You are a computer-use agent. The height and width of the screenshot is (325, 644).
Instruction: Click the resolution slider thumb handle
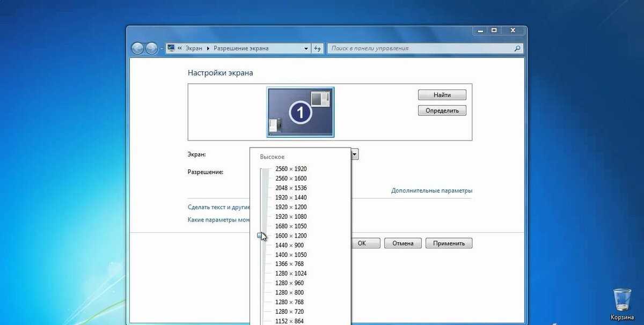point(260,235)
